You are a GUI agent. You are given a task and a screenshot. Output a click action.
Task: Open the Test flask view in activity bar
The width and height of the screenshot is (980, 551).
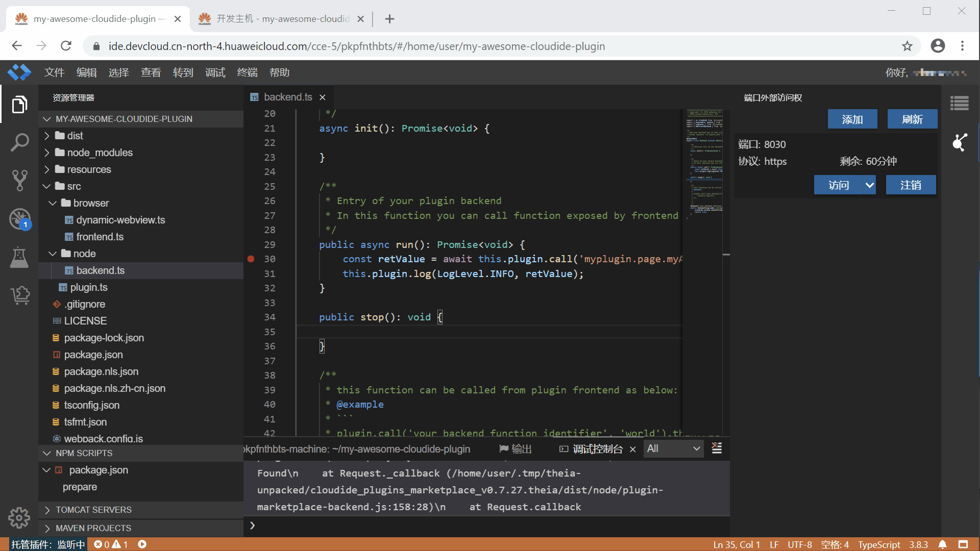coord(19,258)
